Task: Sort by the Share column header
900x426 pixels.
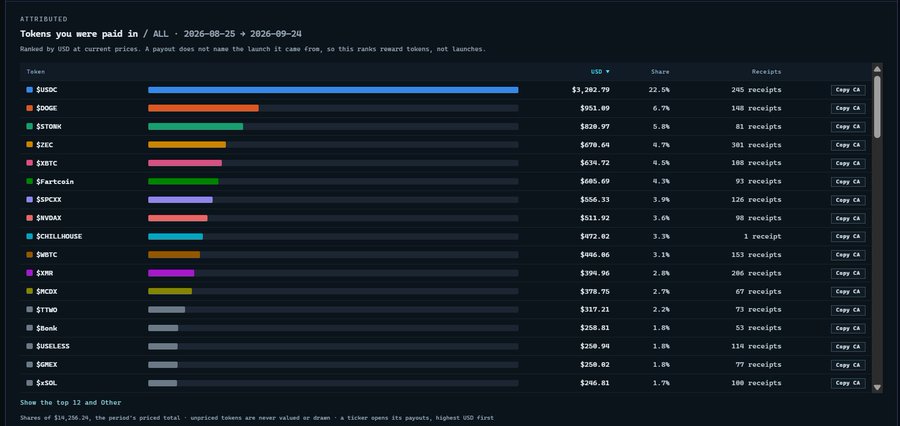Action: click(660, 72)
